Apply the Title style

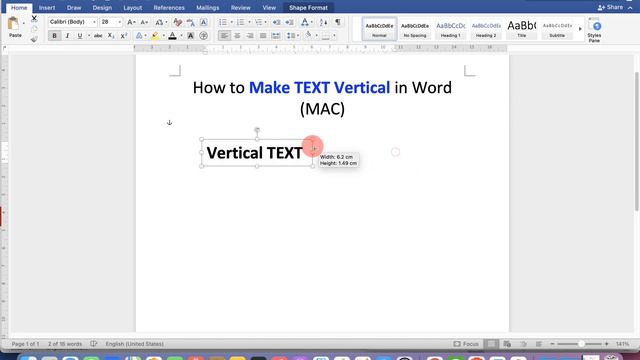(x=522, y=29)
